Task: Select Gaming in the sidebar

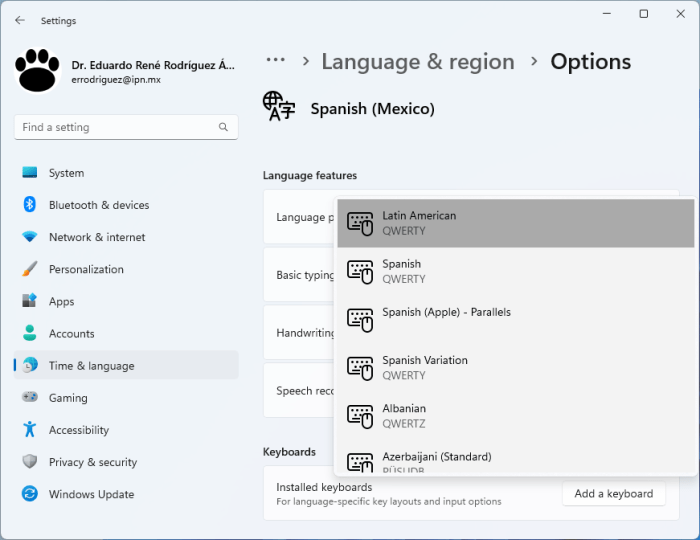Action: [68, 397]
